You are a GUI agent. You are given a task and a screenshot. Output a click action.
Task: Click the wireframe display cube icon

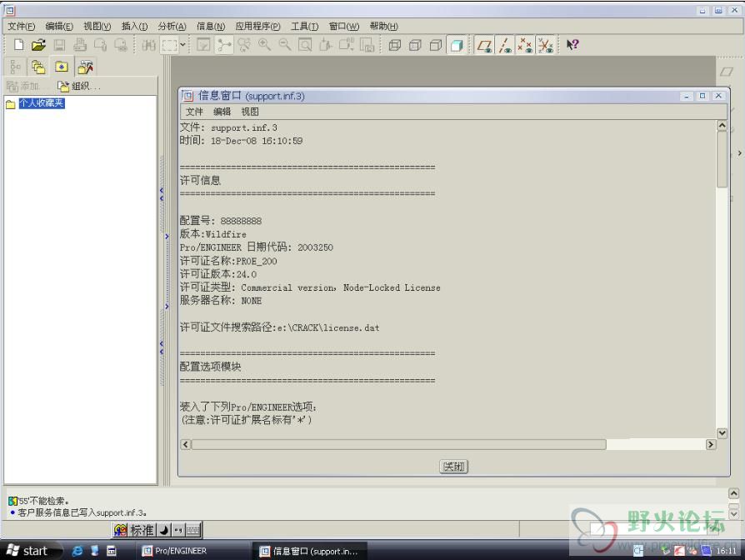tap(395, 45)
